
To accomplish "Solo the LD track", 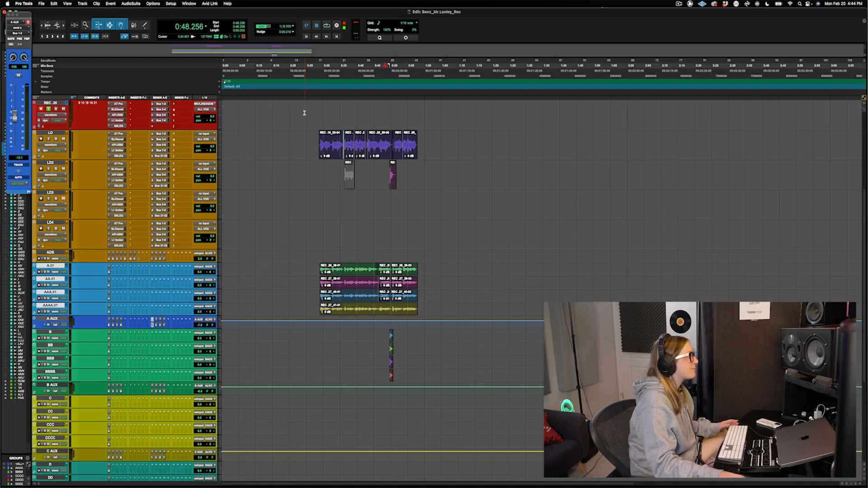I will tap(56, 138).
